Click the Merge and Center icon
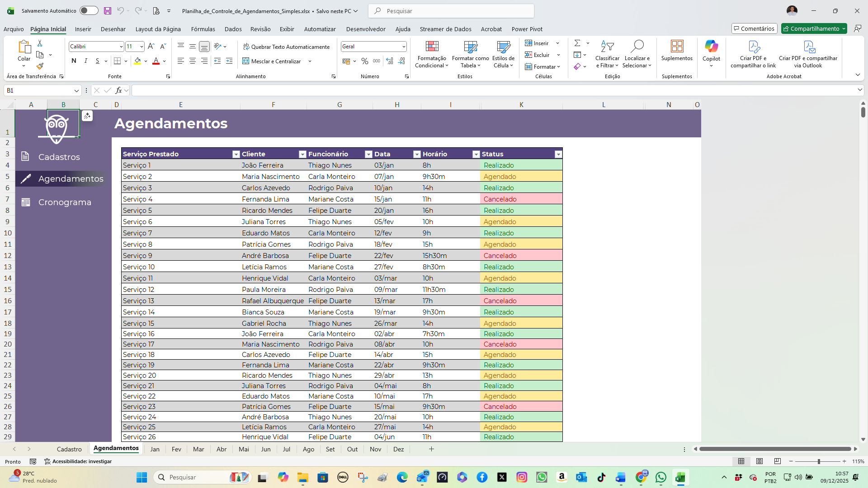 click(x=246, y=61)
